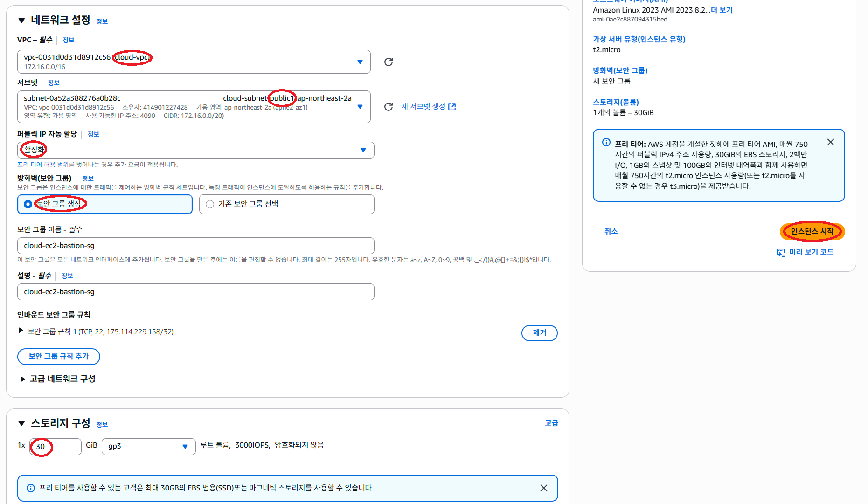Dismiss the free tier info box in summary

coord(830,142)
